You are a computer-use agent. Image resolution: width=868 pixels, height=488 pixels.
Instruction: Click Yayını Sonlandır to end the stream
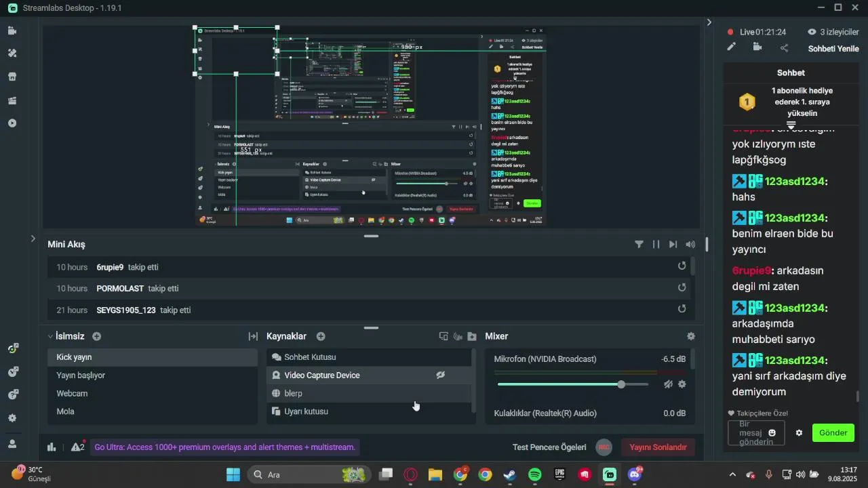click(x=658, y=447)
